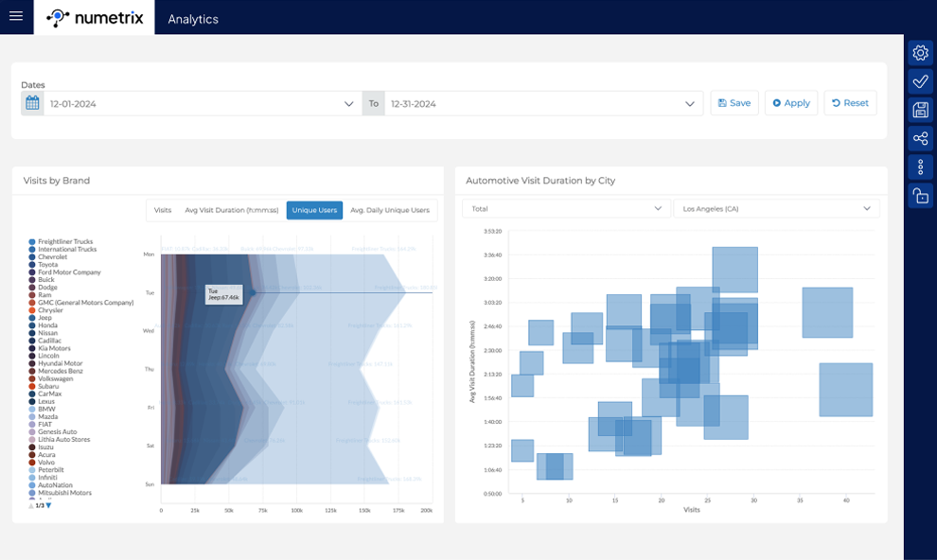
Task: Click the AutoNation legend label
Action: coord(55,485)
